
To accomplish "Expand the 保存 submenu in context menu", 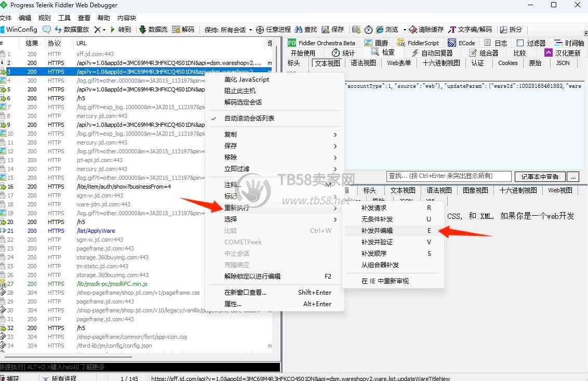I will (x=274, y=146).
